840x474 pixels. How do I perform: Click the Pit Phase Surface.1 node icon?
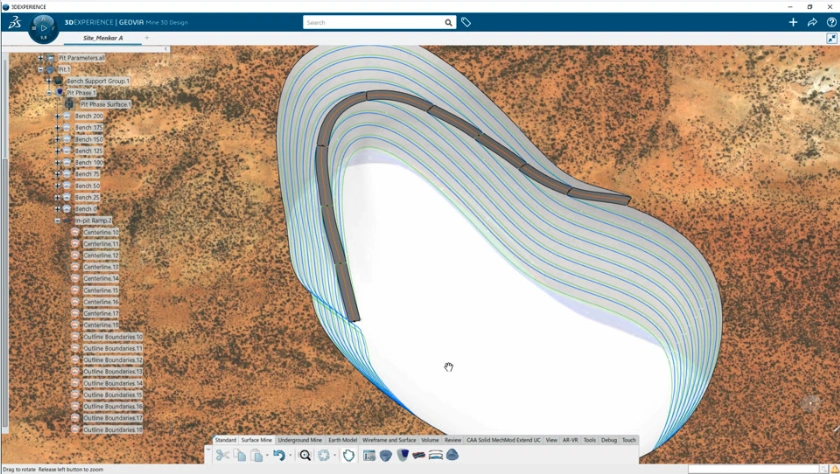pyautogui.click(x=70, y=104)
